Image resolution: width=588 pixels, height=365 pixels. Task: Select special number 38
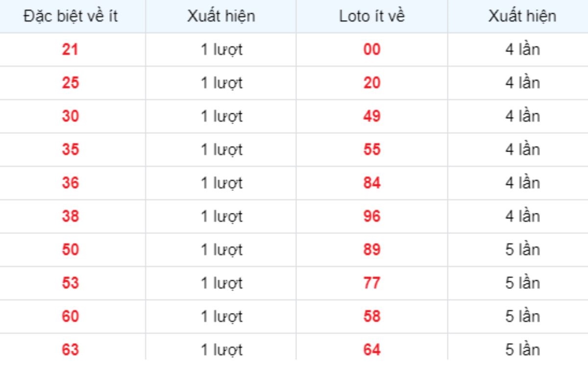click(x=71, y=216)
